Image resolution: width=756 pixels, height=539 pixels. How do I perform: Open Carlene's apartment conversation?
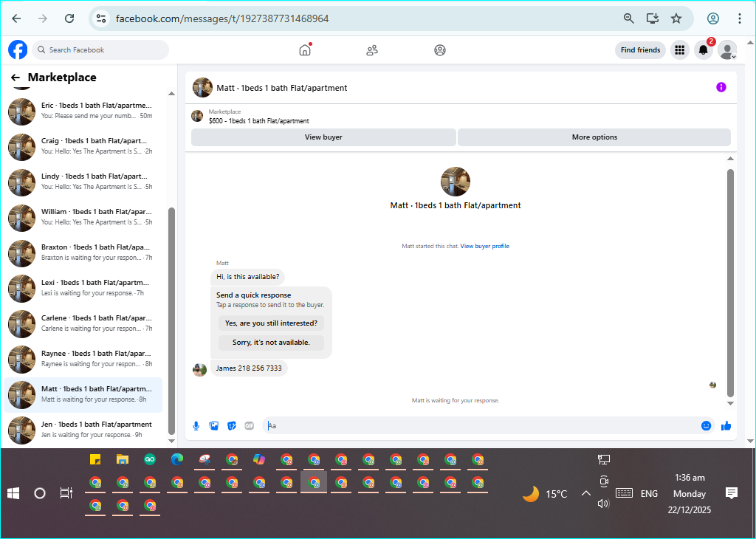83,323
